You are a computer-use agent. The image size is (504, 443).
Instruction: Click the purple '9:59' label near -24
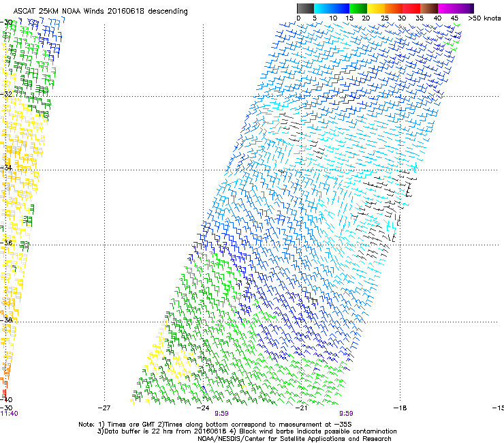click(221, 414)
